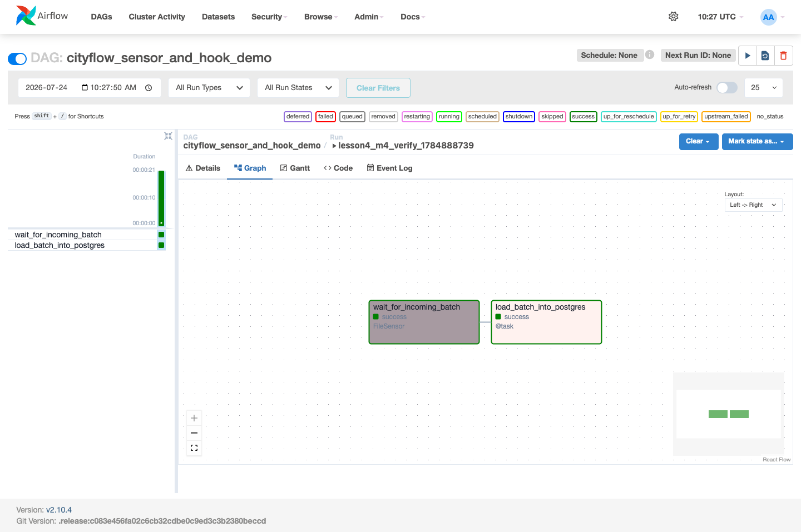The height and width of the screenshot is (532, 801).
Task: Highlight the no_status legend item
Action: [770, 116]
